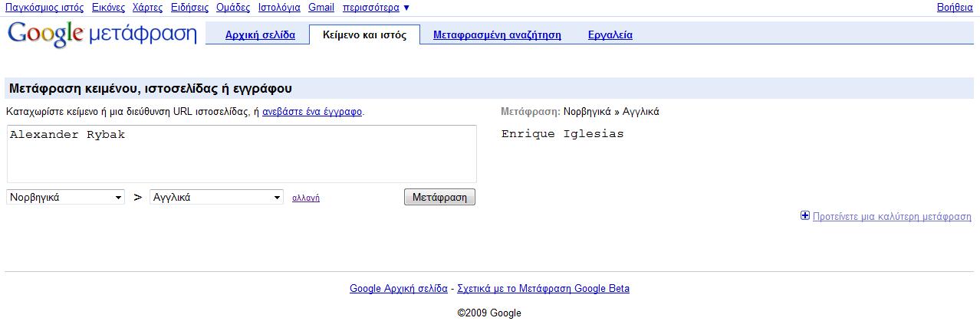Open Χάρτες in the top navigation
This screenshot has width=980, height=321.
(x=148, y=8)
